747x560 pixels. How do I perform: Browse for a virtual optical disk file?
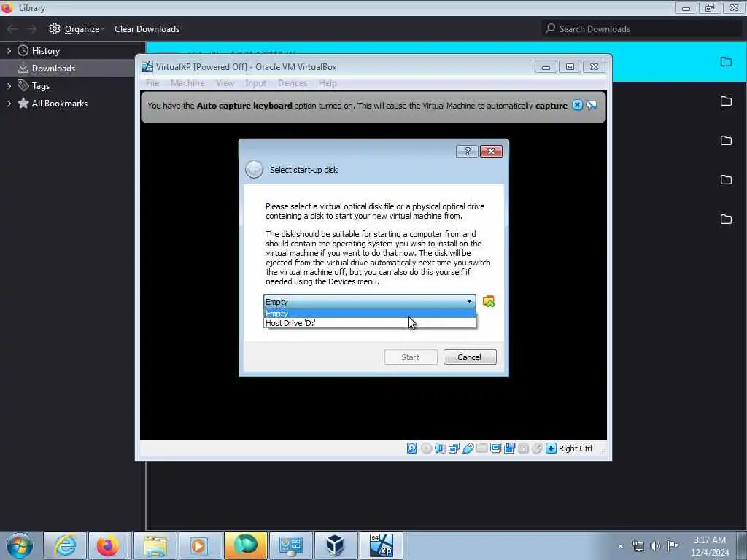pos(488,301)
